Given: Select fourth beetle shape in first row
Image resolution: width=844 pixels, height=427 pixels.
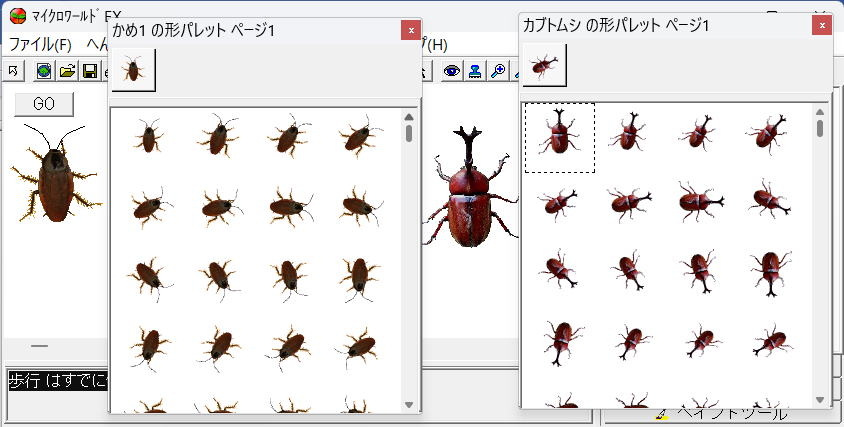Looking at the screenshot, I should pos(769,134).
